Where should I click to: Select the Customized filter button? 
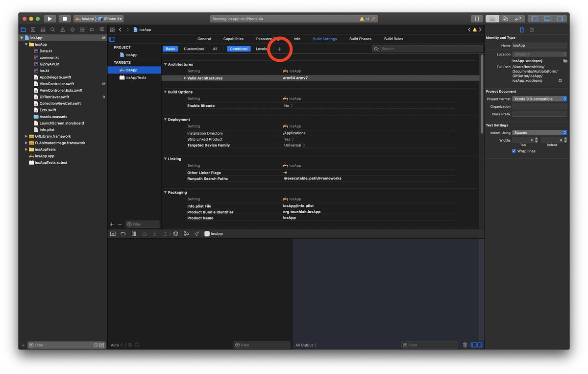(x=194, y=49)
